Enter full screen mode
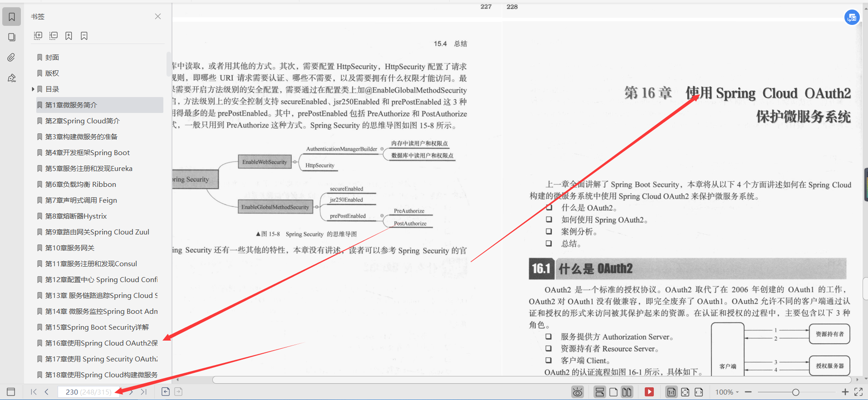Screen dimensions: 868x400 click(x=858, y=392)
